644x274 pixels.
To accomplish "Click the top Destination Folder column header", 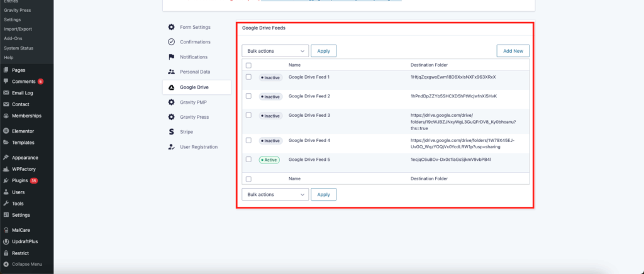I will (429, 65).
